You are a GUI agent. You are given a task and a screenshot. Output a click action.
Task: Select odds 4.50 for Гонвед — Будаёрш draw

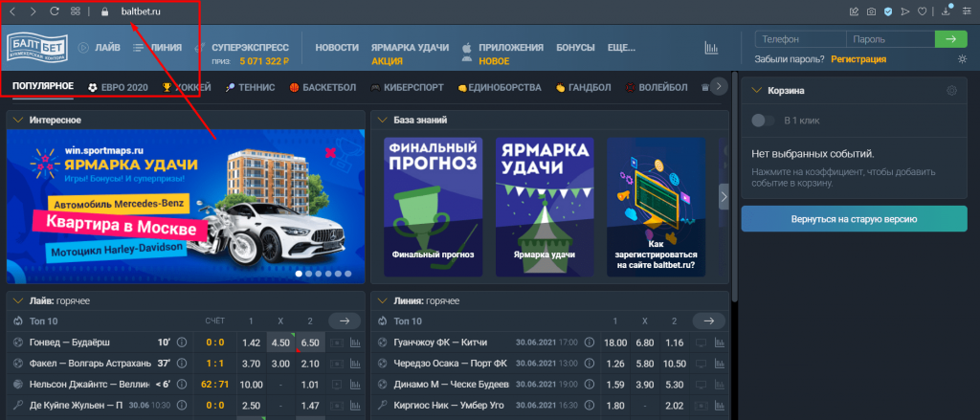[x=280, y=343]
